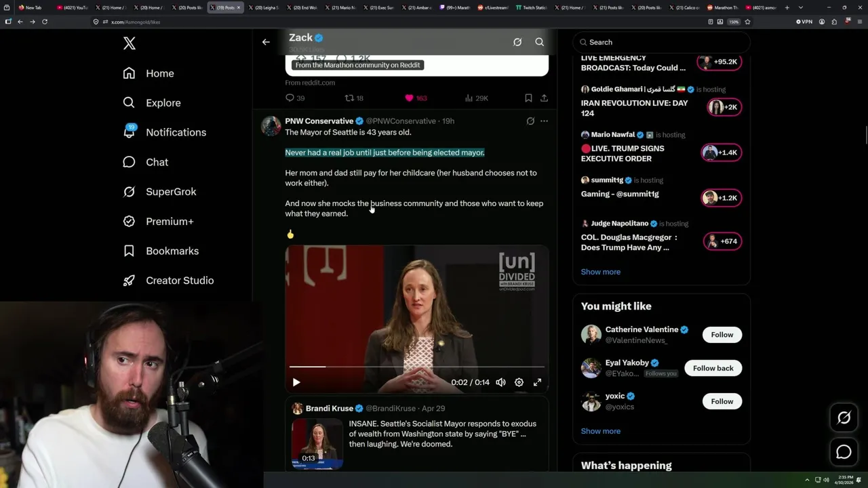This screenshot has width=868, height=488.
Task: Bookmark this page with the star icon
Action: point(747,22)
